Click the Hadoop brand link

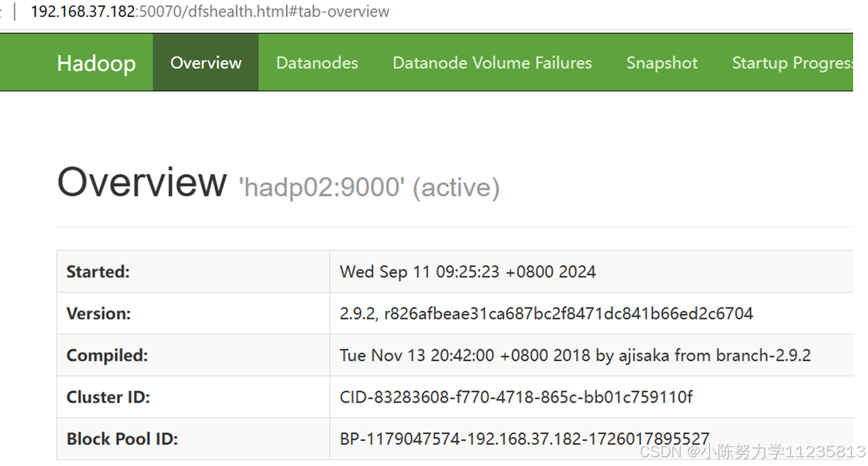click(x=96, y=63)
